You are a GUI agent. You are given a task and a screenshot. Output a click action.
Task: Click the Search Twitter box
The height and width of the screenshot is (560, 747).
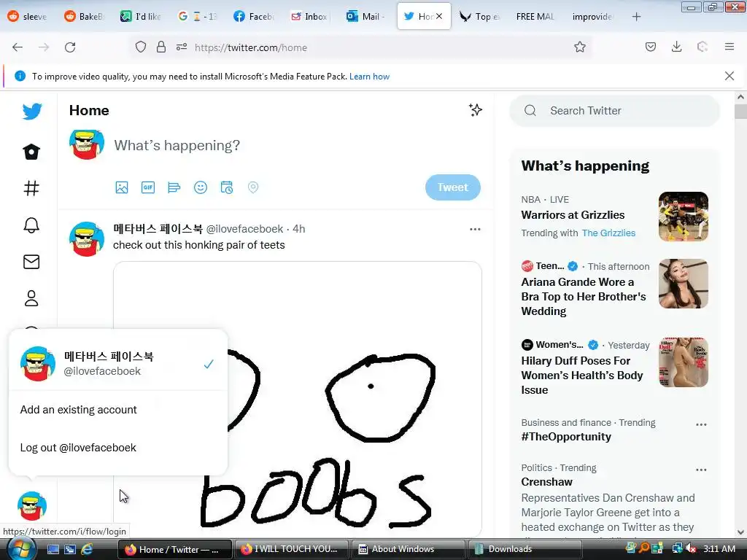(614, 111)
